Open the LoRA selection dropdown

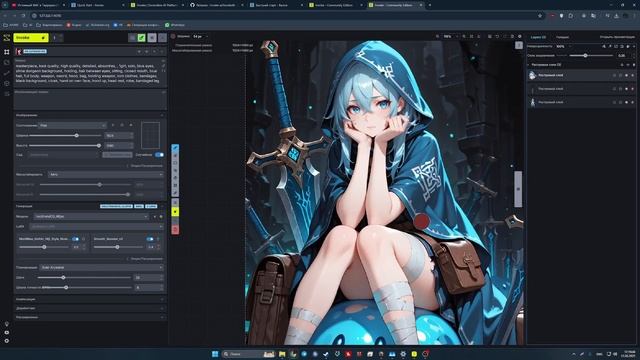tap(96, 226)
